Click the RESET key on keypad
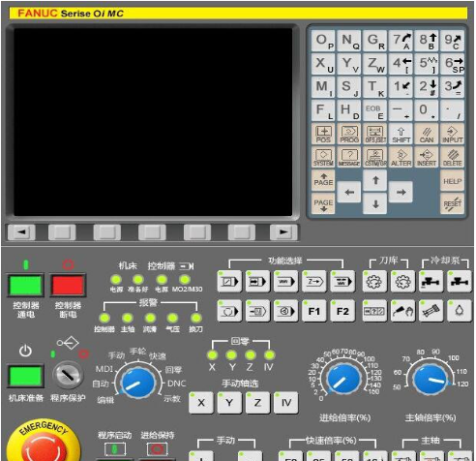476x461 pixels. click(x=452, y=203)
